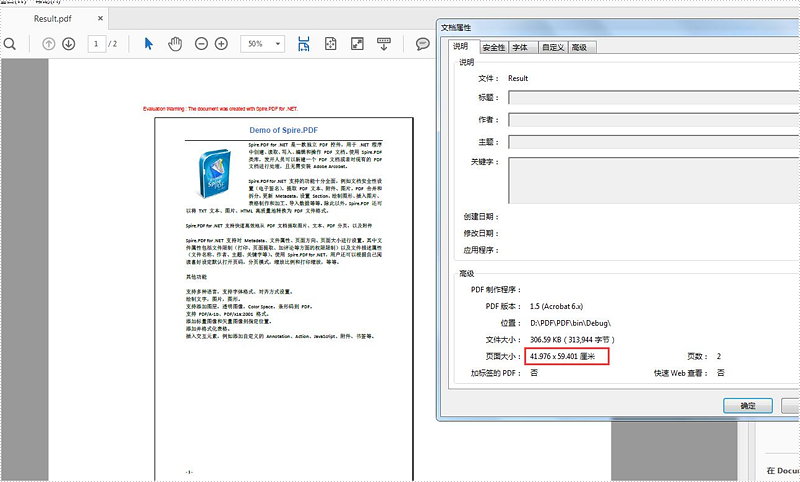Switch to the 字体 tab

tap(520, 47)
